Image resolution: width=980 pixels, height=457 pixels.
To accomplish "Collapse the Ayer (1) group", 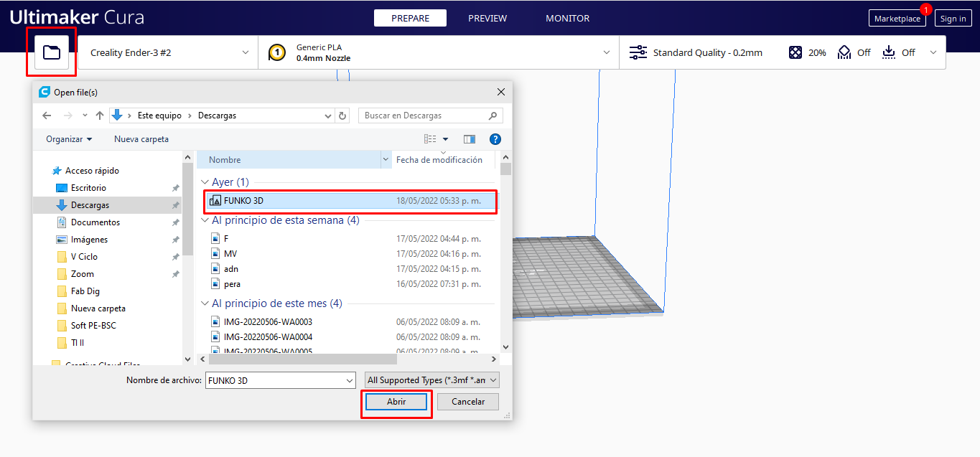I will pyautogui.click(x=205, y=182).
